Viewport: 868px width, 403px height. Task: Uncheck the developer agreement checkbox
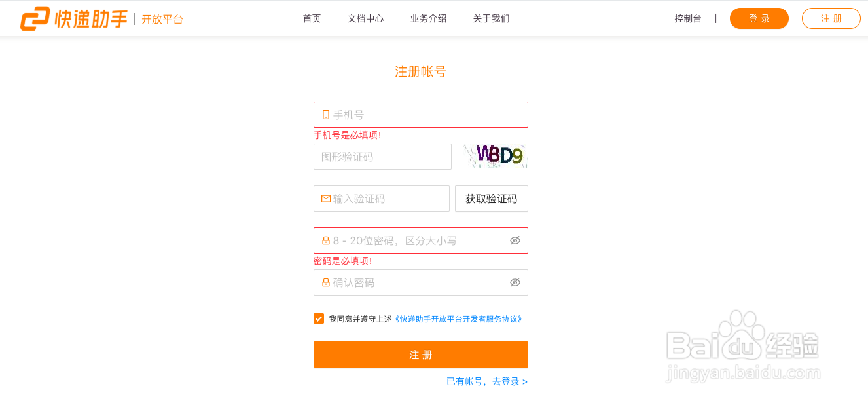[319, 318]
